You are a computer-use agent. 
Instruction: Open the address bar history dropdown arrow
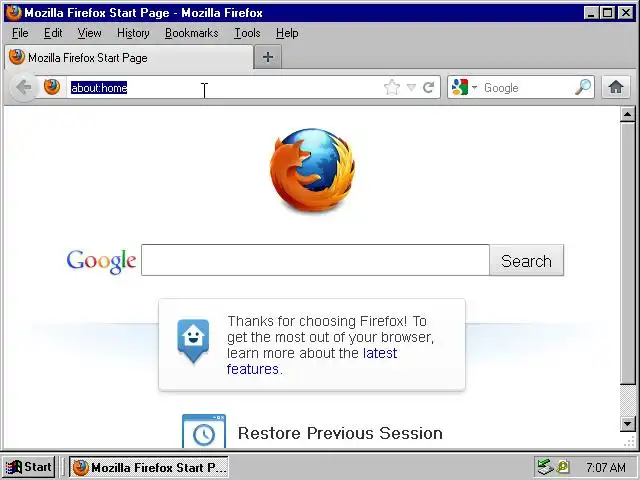coord(411,87)
